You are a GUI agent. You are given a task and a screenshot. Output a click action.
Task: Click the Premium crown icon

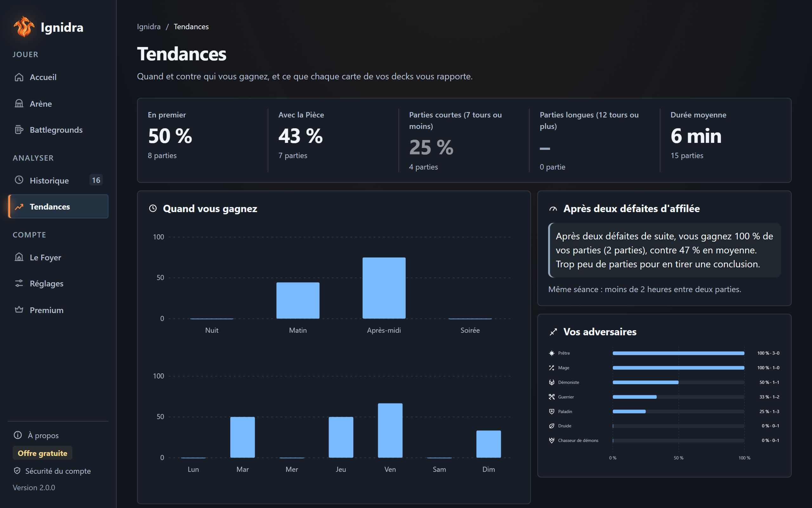tap(19, 310)
